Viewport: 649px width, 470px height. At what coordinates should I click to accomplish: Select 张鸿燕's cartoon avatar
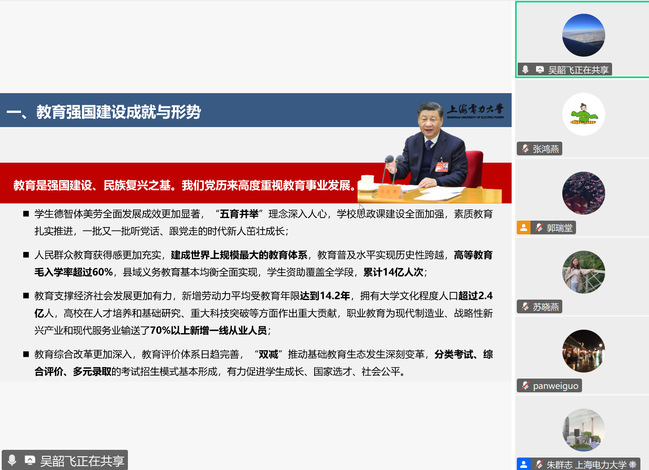coord(582,114)
